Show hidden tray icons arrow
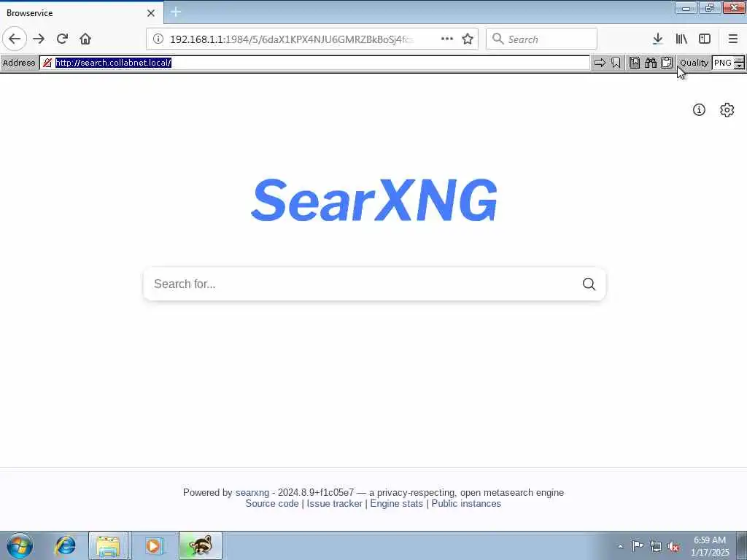The height and width of the screenshot is (560, 747). (620, 546)
